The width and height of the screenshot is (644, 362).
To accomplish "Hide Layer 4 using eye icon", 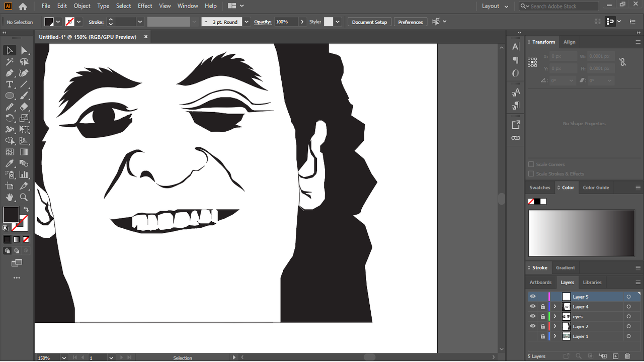I will (533, 307).
